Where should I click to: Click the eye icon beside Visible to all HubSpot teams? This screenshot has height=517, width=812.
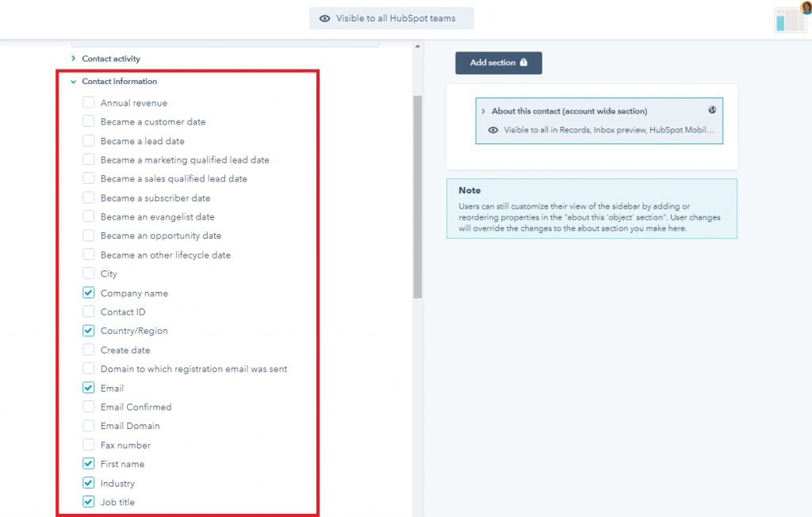(324, 19)
